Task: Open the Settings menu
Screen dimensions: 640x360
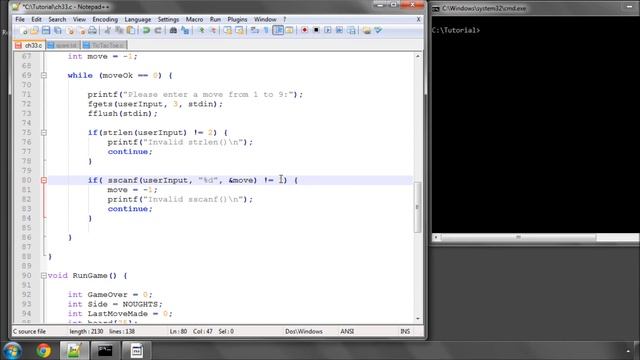Action: [x=168, y=19]
